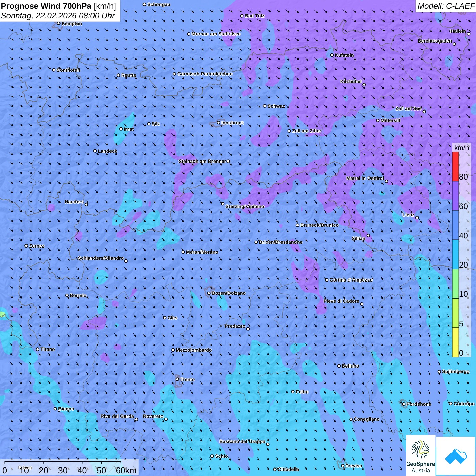Click the 'Feltre' map label

click(x=302, y=392)
